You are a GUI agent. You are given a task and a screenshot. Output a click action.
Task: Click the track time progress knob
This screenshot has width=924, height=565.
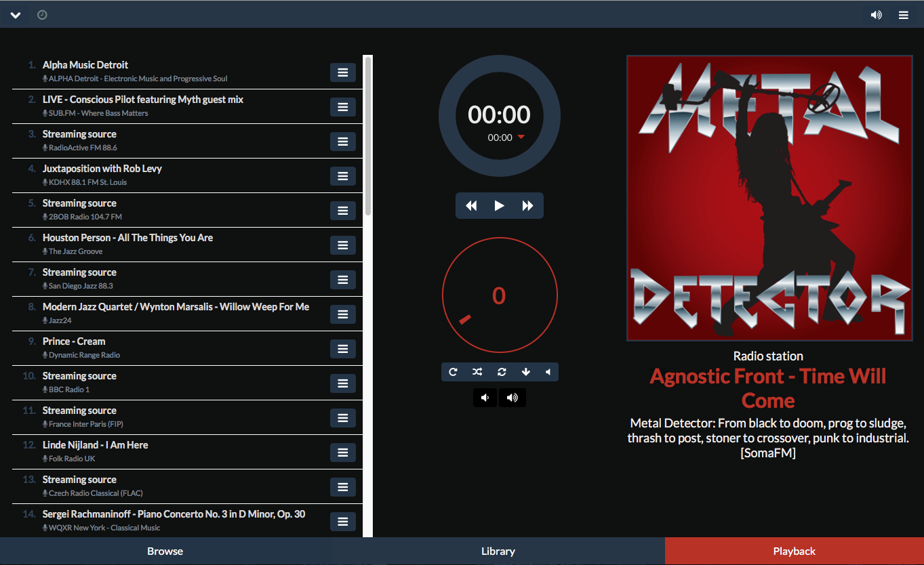[x=500, y=115]
